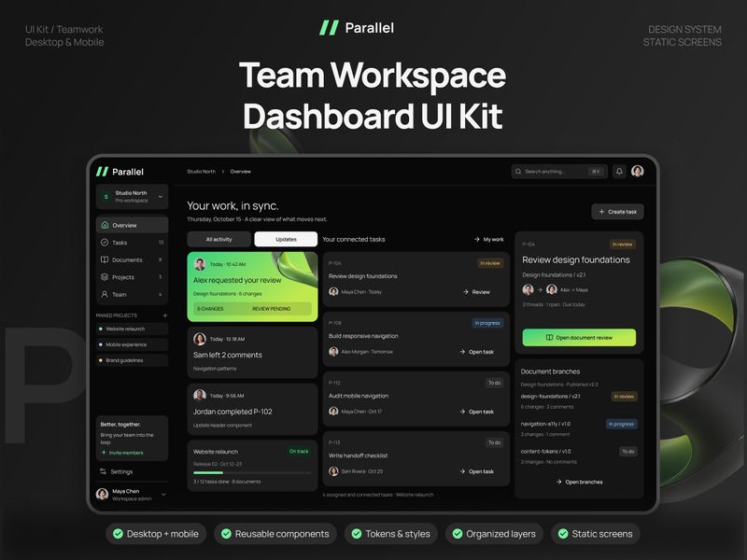Open the Overview sidebar item
The height and width of the screenshot is (560, 747).
click(132, 225)
